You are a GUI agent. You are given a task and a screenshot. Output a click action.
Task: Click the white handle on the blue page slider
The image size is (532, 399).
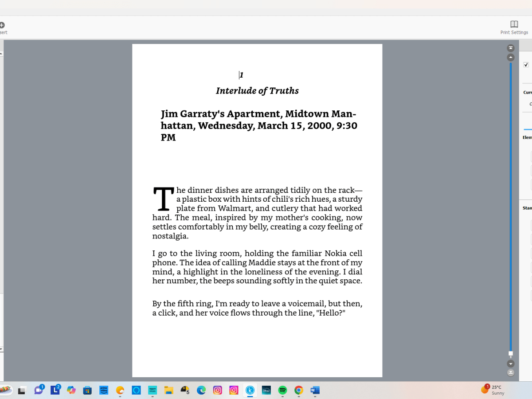click(x=511, y=354)
